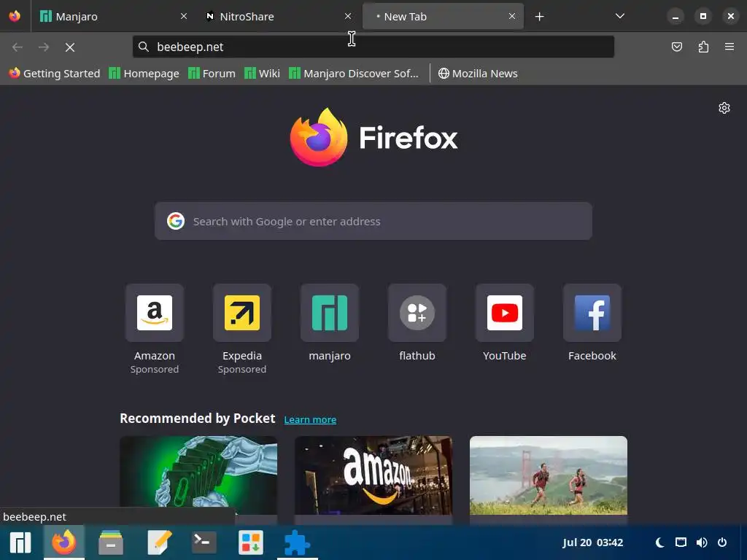Open the calendar clock Jul 20 03:42
The image size is (747, 560).
[592, 542]
